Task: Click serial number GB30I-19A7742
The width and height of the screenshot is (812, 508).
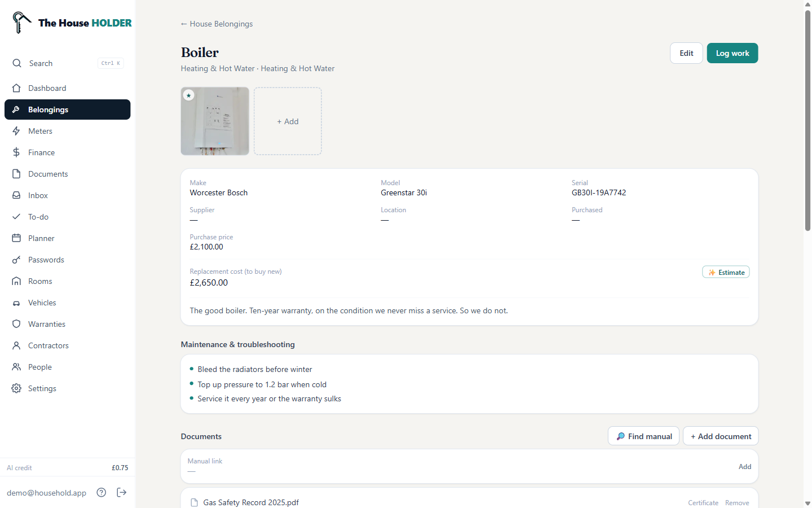Action: tap(599, 192)
